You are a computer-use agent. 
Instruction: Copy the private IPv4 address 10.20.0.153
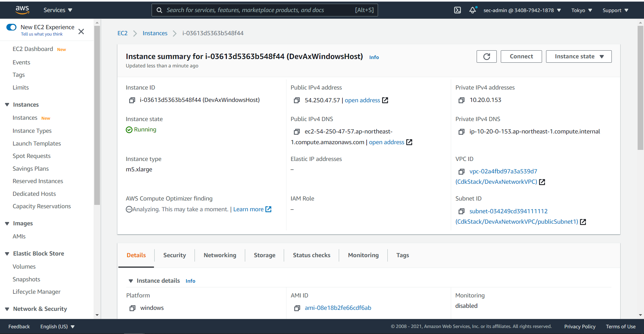[462, 100]
